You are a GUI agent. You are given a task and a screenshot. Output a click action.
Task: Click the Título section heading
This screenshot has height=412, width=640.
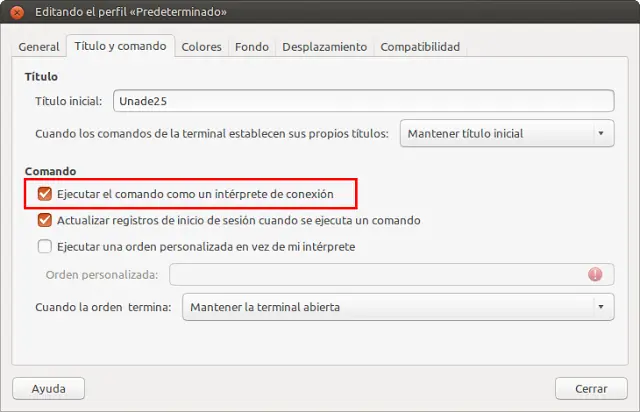[41, 76]
